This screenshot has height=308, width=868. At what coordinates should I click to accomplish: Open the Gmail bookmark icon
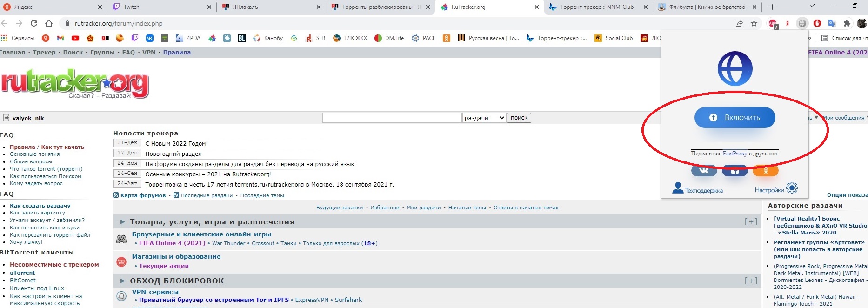click(60, 38)
